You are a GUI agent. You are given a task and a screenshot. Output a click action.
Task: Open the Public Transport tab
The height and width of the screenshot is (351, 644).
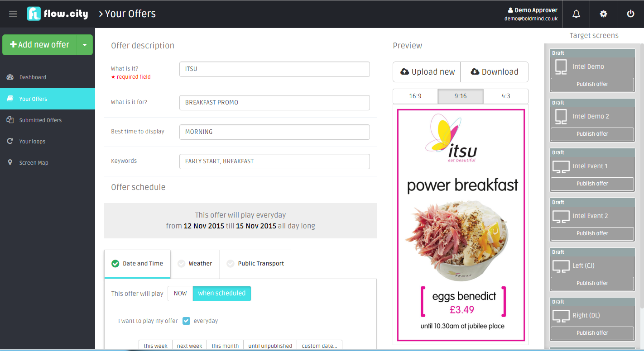click(255, 264)
